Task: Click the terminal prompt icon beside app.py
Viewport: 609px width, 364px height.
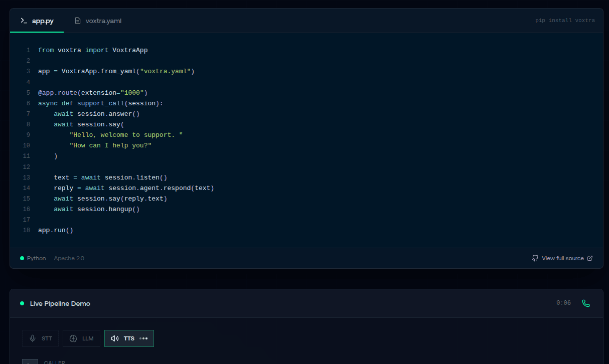Action: 24,21
